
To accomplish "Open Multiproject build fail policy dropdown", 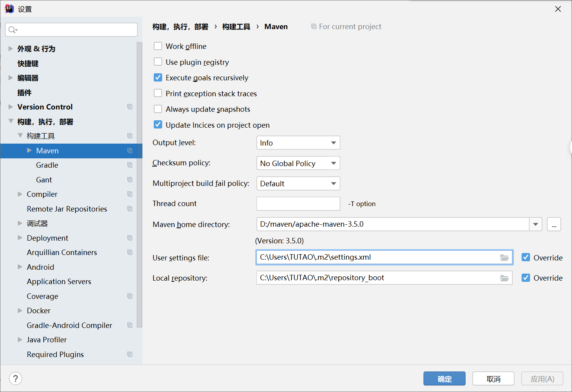I will click(x=298, y=184).
